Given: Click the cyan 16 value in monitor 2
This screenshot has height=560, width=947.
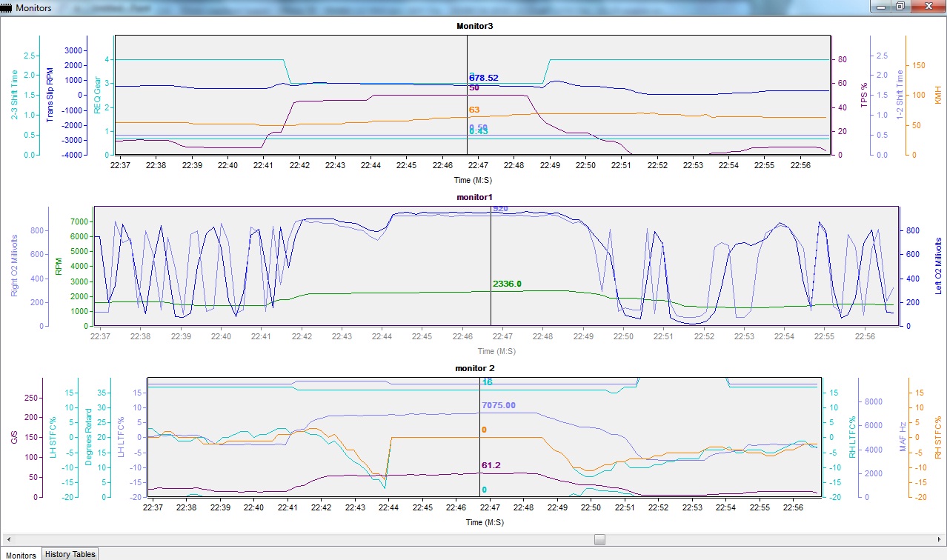Looking at the screenshot, I should (487, 382).
